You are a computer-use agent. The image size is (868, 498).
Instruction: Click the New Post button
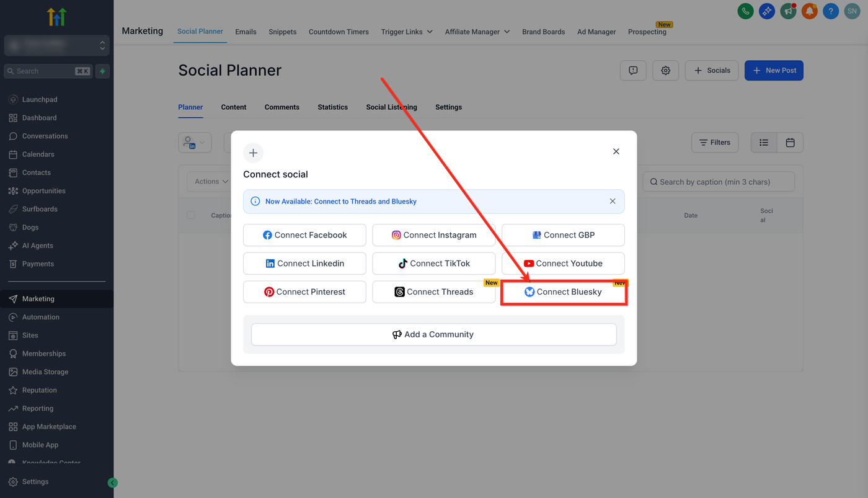[774, 71]
